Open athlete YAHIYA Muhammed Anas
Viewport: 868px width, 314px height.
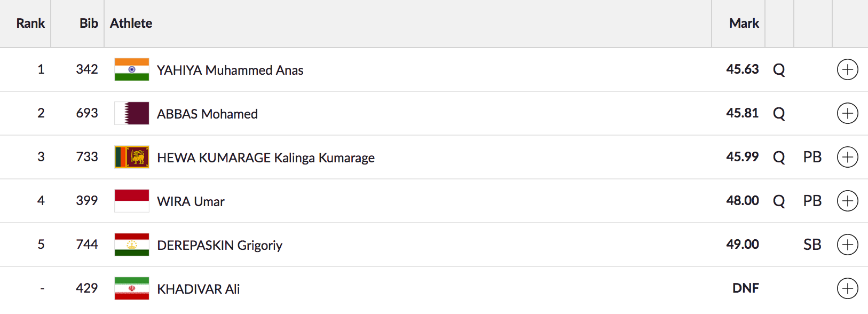230,70
